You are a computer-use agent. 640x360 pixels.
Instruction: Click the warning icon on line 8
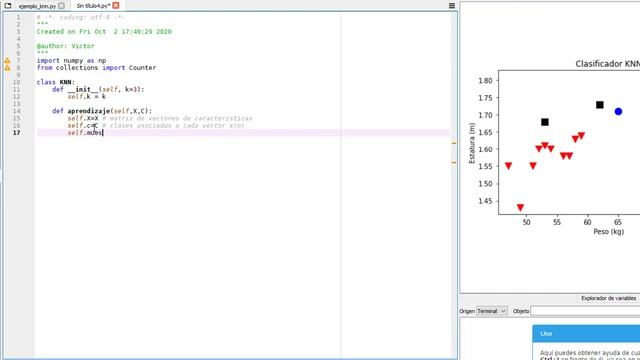coord(7,68)
